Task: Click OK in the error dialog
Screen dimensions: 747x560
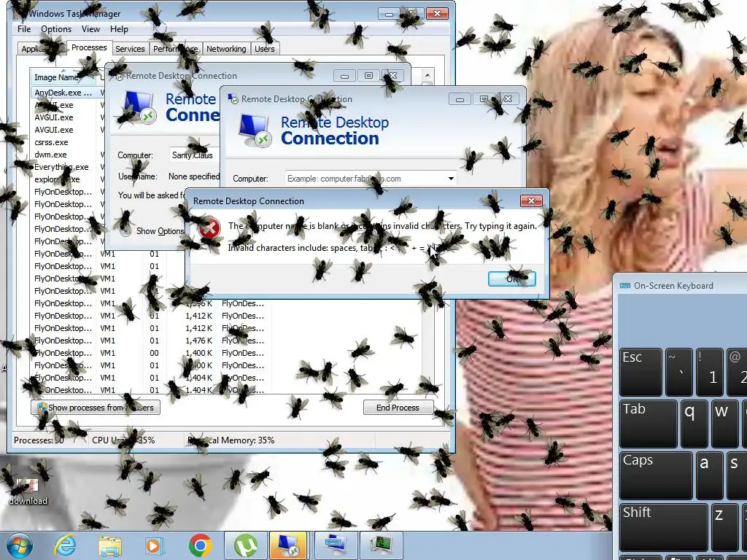Action: tap(511, 279)
